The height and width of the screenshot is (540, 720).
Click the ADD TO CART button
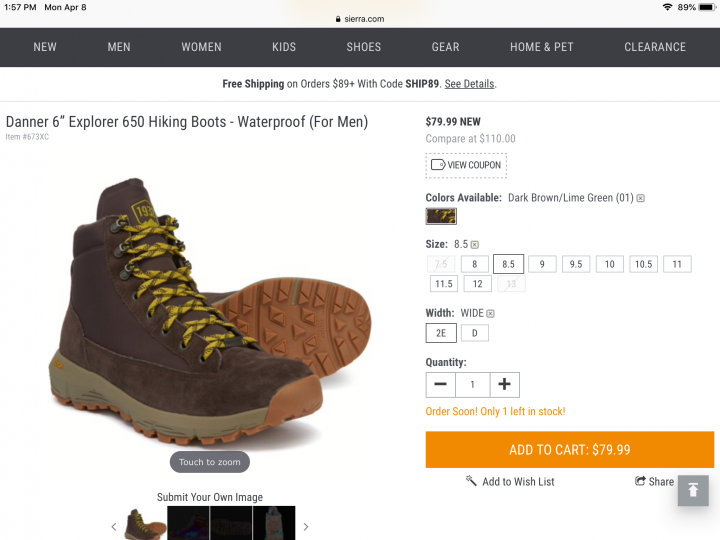point(570,450)
